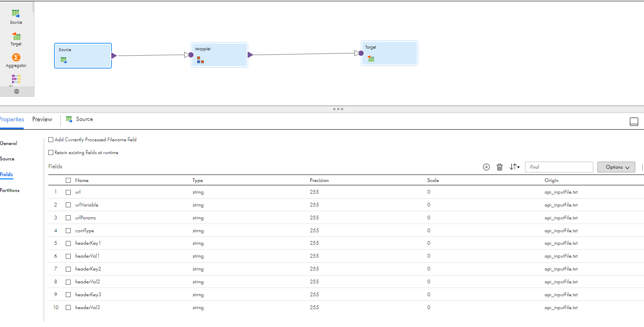Open the General section
Viewport: 644px width, 327px height.
coord(9,143)
